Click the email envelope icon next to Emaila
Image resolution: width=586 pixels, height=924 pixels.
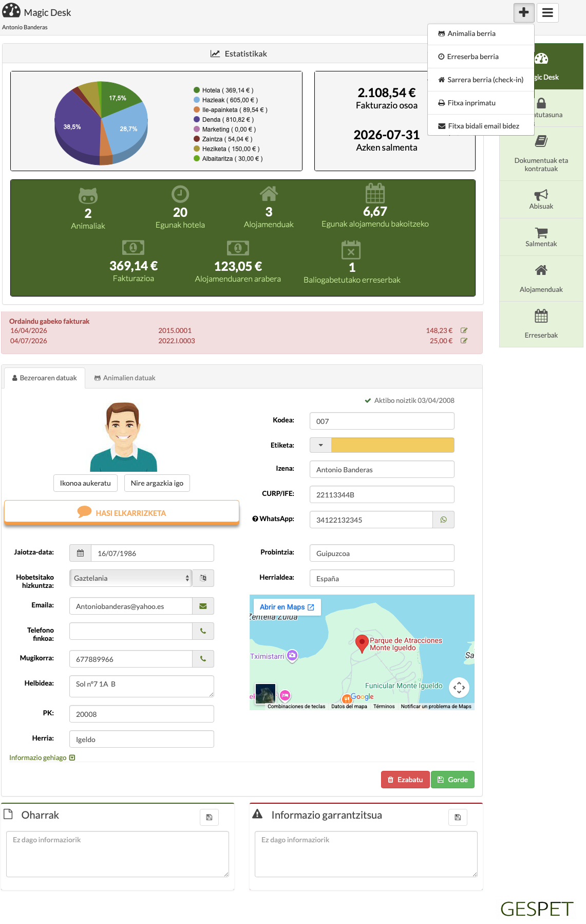[203, 606]
